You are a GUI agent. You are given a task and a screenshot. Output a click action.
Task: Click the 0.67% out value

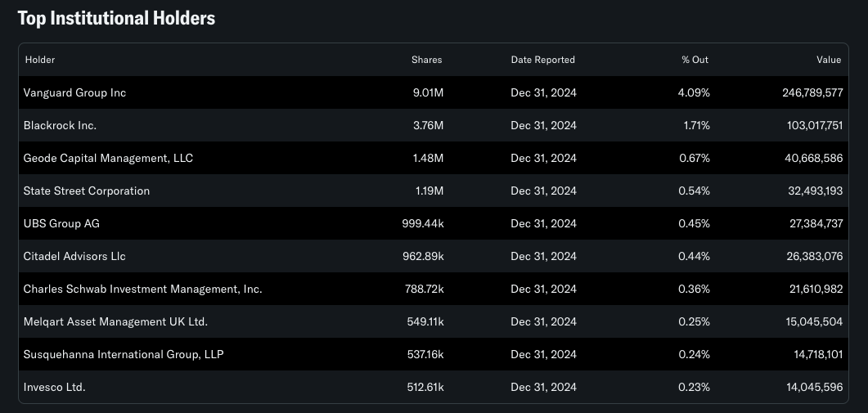coord(695,159)
